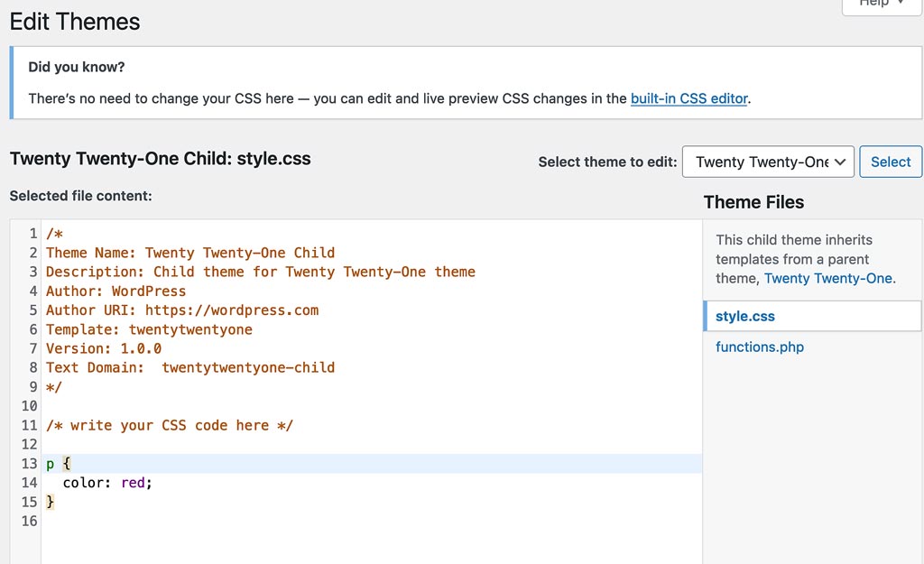
Task: Click the 'Edit Themes' page heading
Action: click(x=75, y=22)
